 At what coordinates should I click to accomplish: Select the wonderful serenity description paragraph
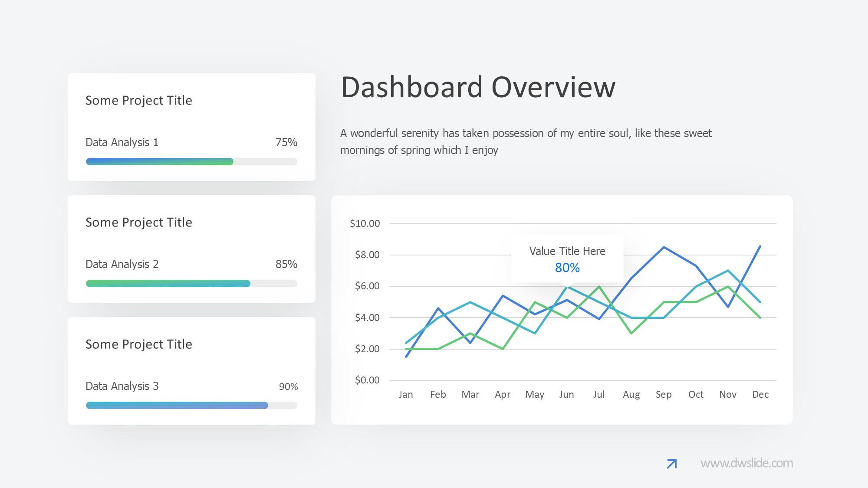(x=526, y=141)
